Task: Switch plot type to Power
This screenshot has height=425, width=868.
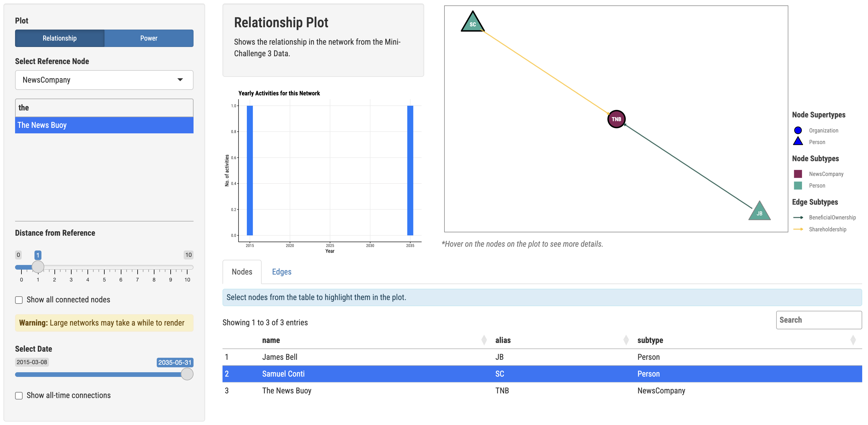Action: coord(149,38)
